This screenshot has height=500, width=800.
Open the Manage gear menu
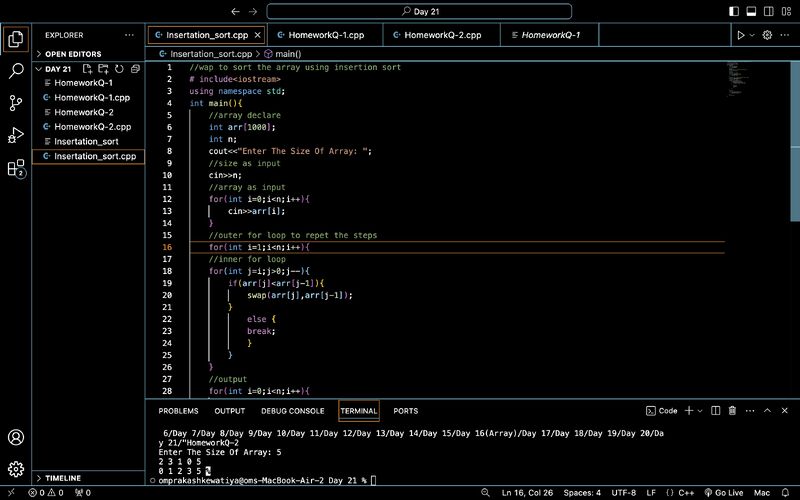pos(15,469)
